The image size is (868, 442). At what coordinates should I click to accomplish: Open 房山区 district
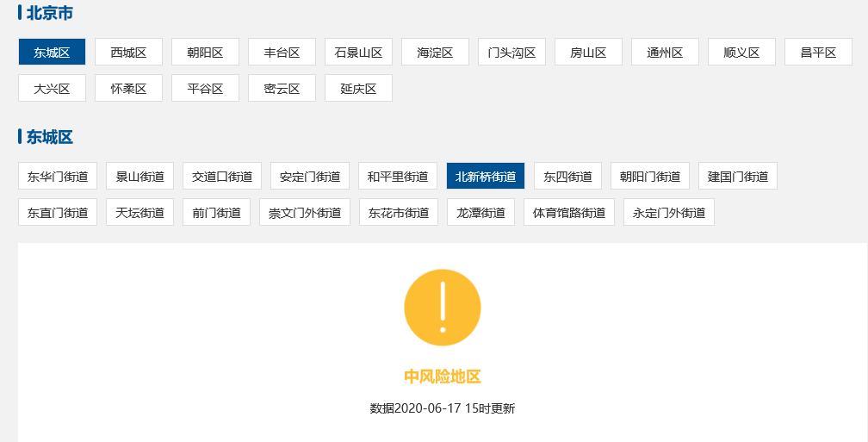point(588,52)
